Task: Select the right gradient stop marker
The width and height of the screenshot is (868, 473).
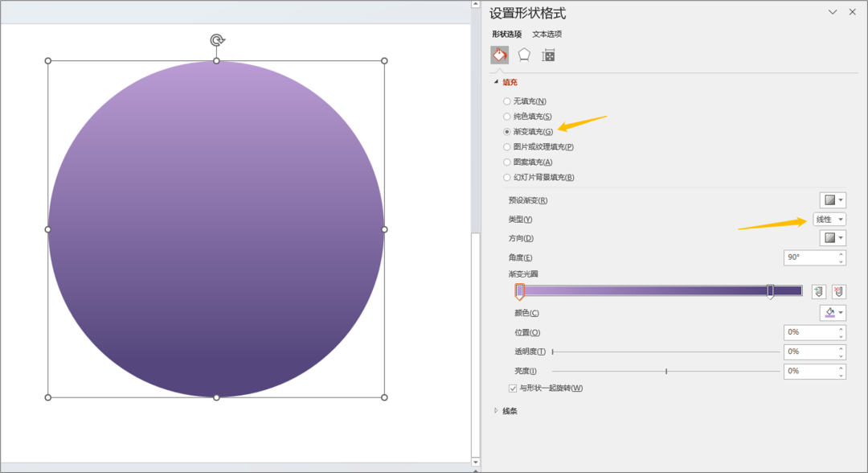Action: coord(770,291)
